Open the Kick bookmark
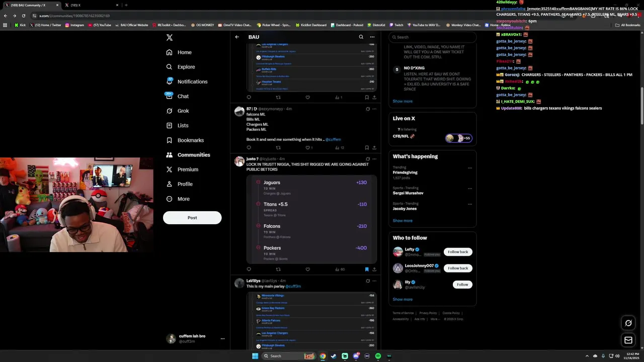The image size is (644, 362). (x=20, y=25)
